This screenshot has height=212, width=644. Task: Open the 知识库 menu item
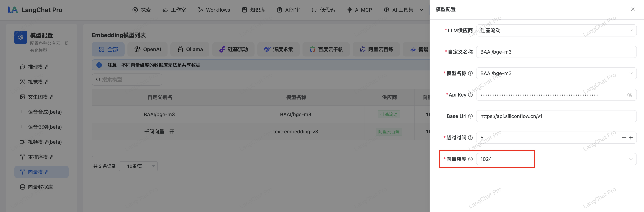(253, 10)
